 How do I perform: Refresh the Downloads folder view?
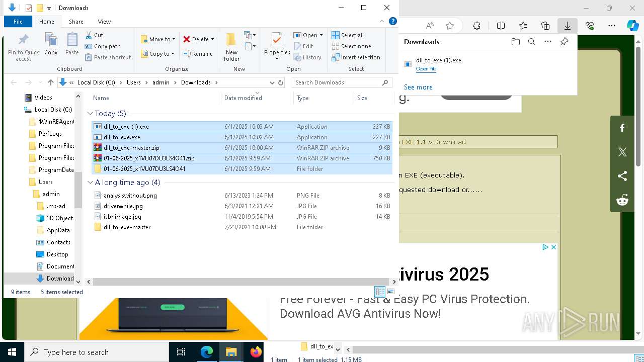coord(281,82)
